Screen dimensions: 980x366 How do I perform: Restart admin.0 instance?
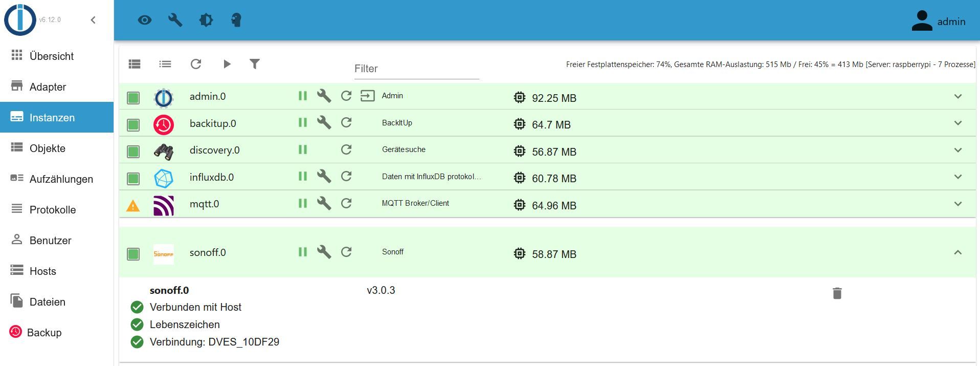[x=346, y=96]
